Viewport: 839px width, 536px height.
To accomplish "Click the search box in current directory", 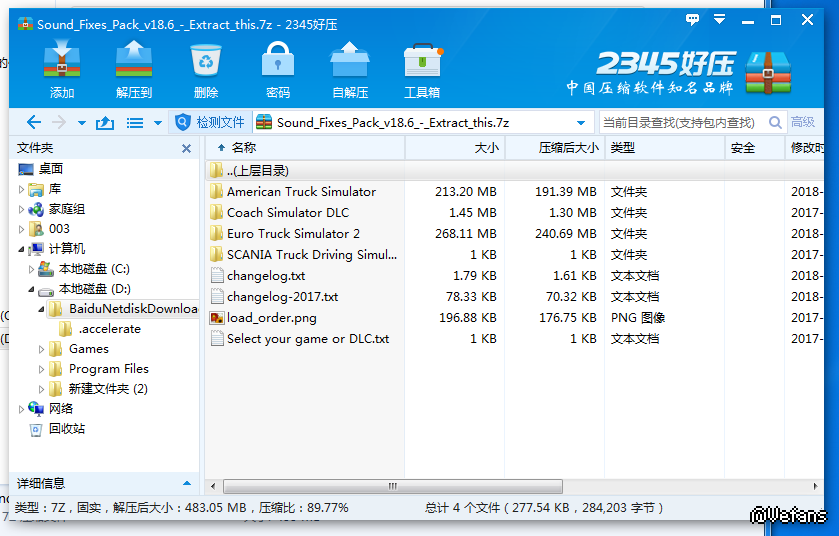I will click(680, 123).
